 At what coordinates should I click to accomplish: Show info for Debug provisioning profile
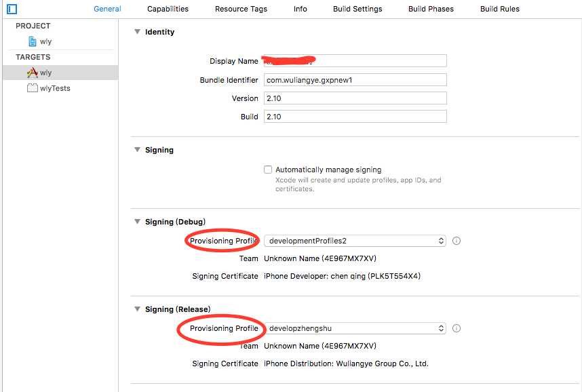pyautogui.click(x=457, y=241)
